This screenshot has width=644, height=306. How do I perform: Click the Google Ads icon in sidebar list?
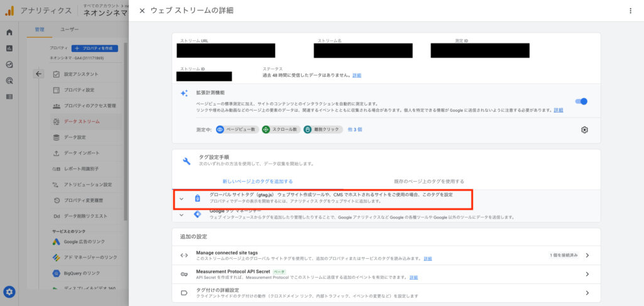point(57,241)
